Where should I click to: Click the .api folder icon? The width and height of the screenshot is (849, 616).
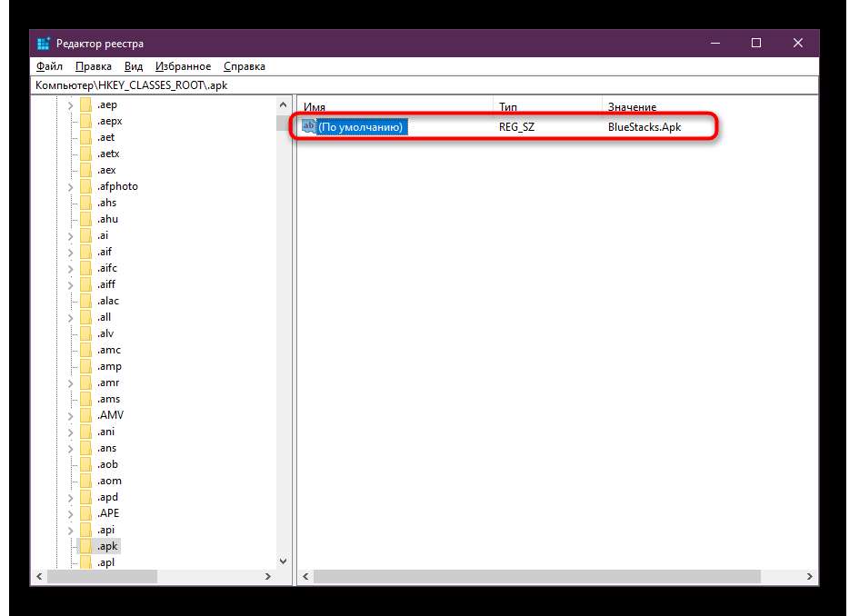coord(85,530)
